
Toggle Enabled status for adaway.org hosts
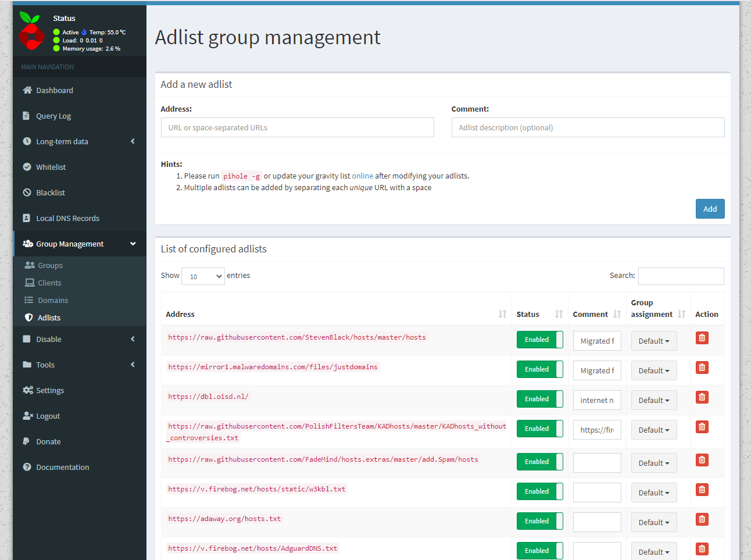coord(540,521)
